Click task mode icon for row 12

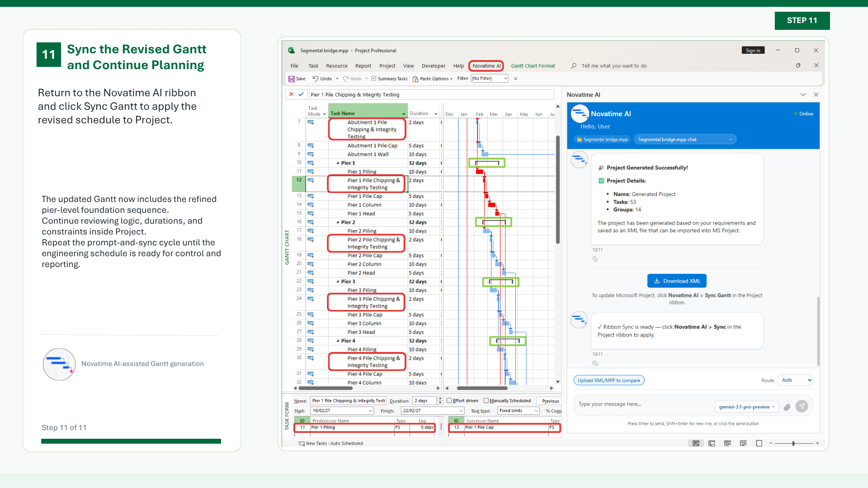pos(311,180)
